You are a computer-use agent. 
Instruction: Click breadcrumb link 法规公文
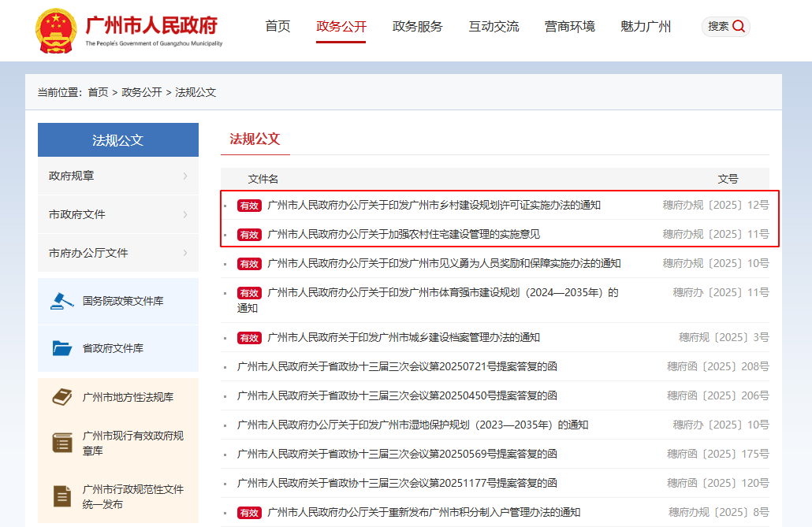coord(196,92)
